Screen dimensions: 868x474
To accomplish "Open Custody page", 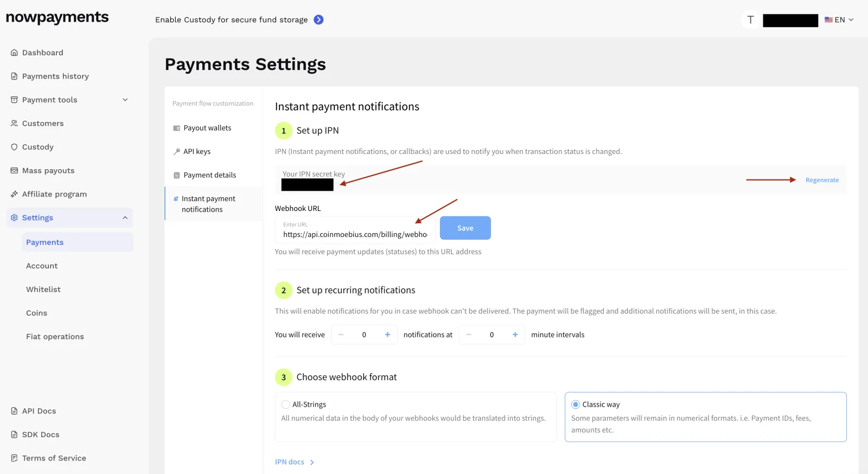I will pyautogui.click(x=38, y=147).
